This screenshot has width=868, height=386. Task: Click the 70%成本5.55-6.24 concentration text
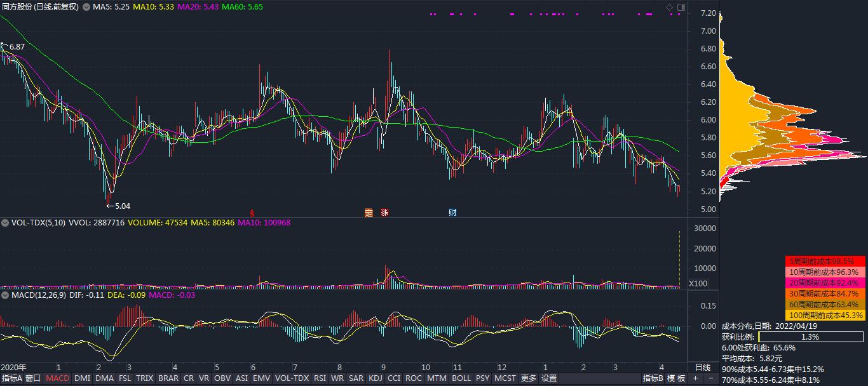coord(771,380)
